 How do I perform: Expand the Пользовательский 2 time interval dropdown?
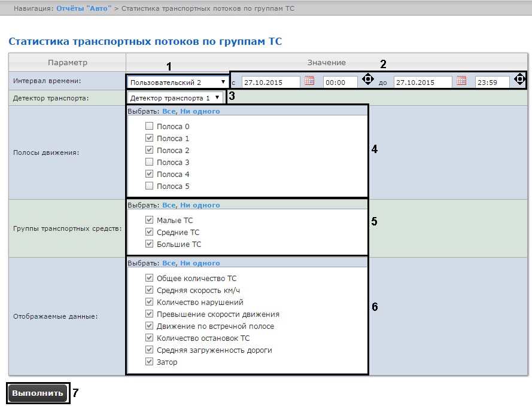pyautogui.click(x=178, y=82)
